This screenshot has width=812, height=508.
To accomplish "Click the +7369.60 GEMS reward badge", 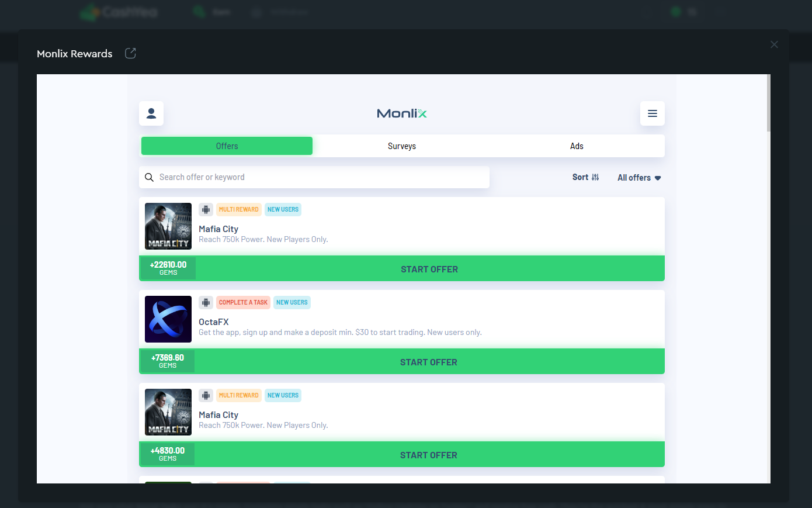I will (x=168, y=361).
